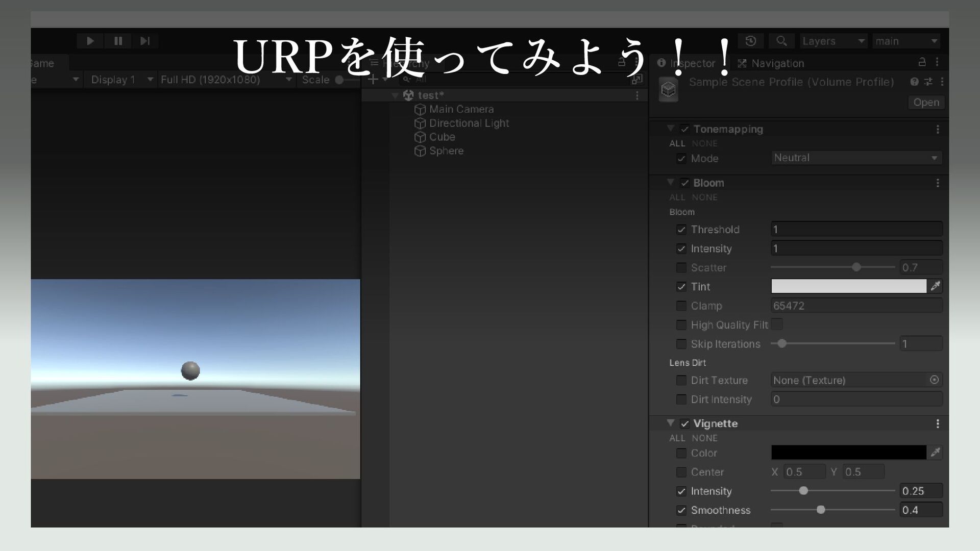Switch to the Navigation tab
980x551 pixels.
point(771,63)
